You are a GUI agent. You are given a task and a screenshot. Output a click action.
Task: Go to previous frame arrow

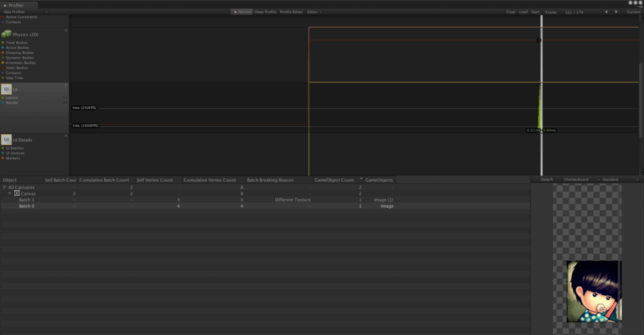coord(606,12)
